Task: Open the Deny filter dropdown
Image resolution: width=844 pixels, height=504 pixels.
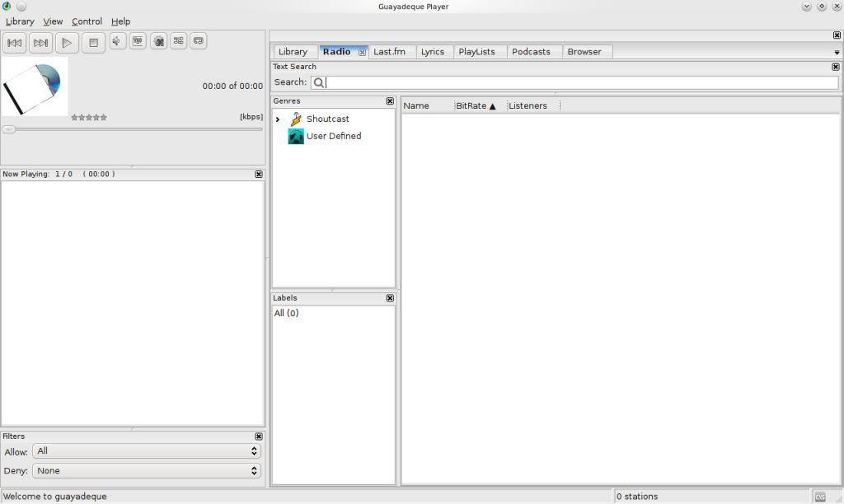Action: click(147, 471)
